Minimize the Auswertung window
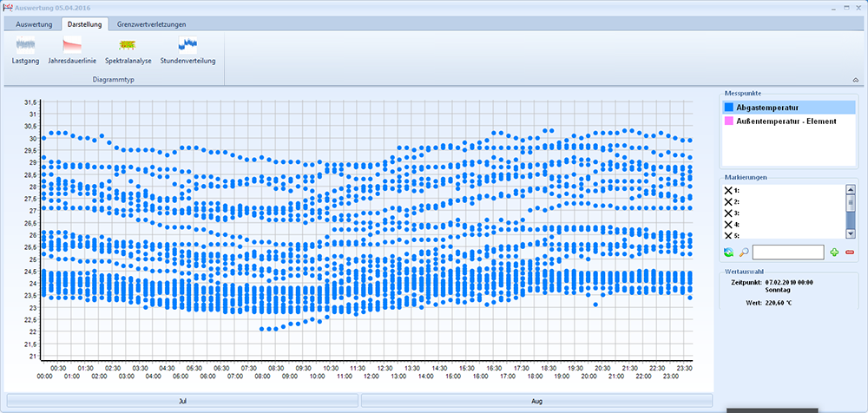This screenshot has height=413, width=868. (x=834, y=8)
